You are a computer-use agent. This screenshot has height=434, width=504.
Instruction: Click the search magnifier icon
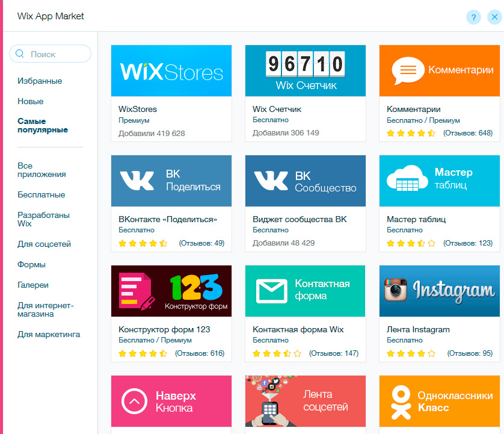click(20, 54)
